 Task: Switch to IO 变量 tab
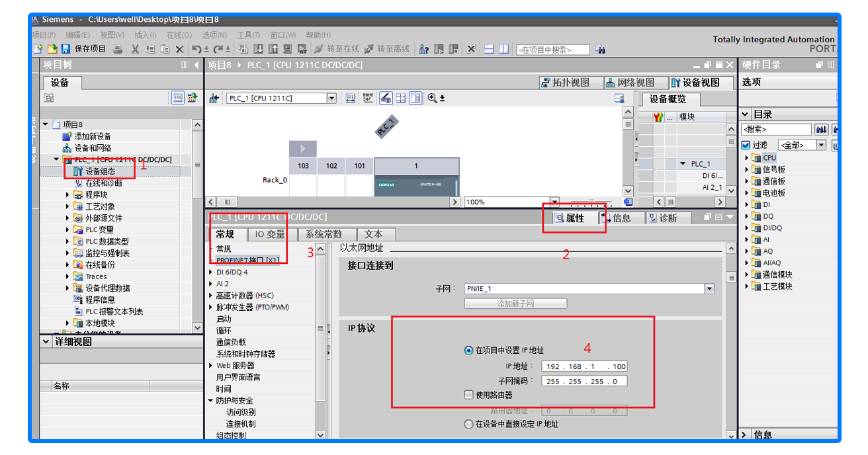coord(270,234)
